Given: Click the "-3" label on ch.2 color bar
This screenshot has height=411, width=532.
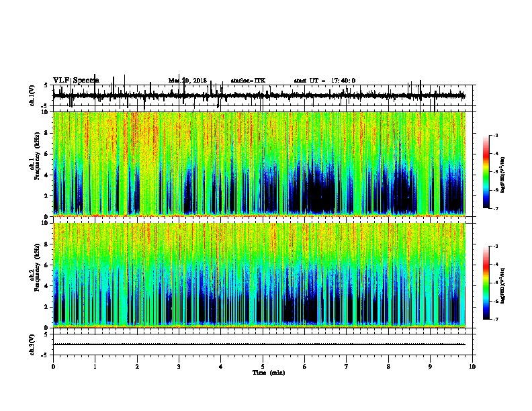Looking at the screenshot, I should coord(495,246).
